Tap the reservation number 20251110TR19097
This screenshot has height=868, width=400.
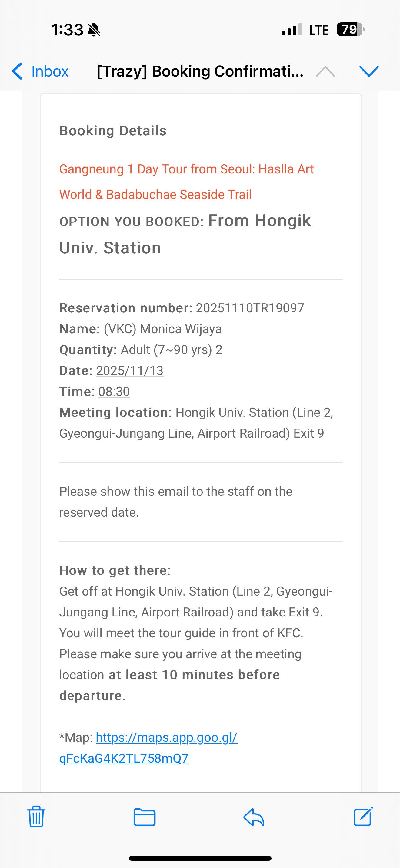point(250,308)
